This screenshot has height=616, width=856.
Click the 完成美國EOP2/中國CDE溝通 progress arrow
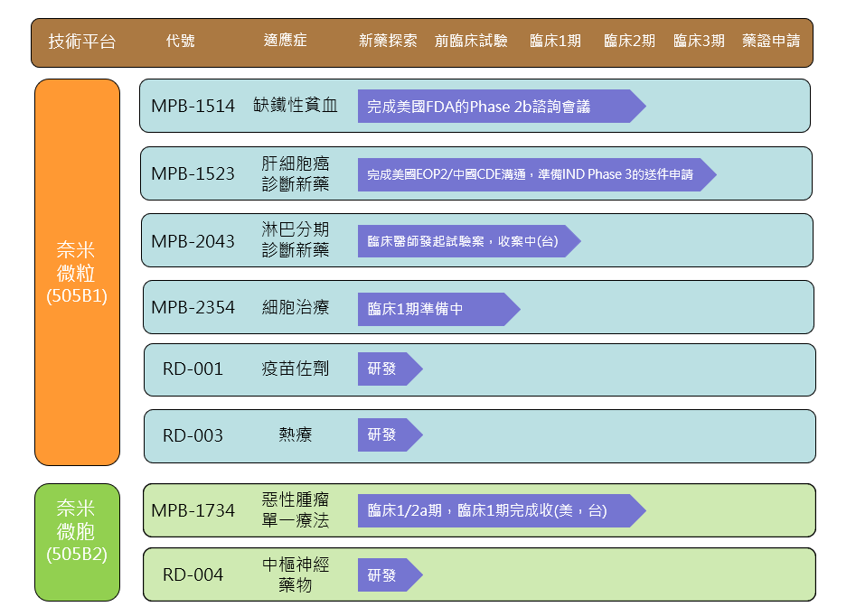coord(537,174)
